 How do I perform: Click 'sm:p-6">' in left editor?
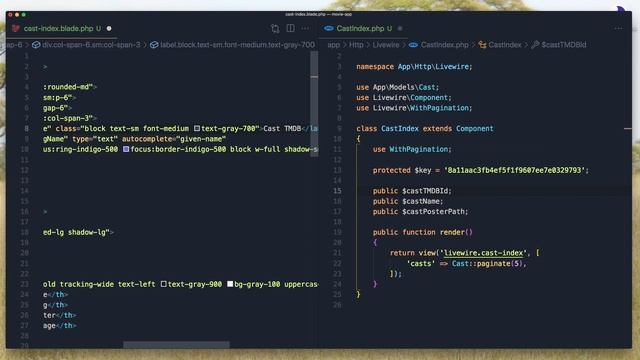click(x=60, y=98)
